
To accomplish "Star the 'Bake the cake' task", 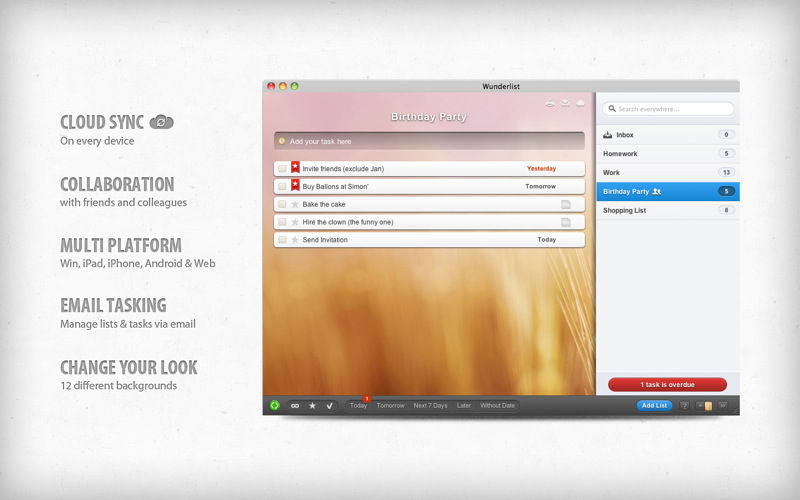I will point(294,204).
